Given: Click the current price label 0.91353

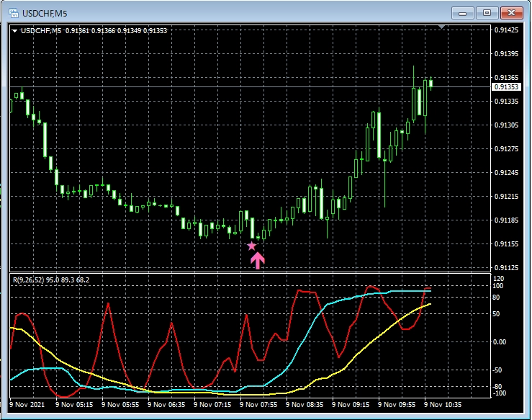Looking at the screenshot, I should point(505,87).
